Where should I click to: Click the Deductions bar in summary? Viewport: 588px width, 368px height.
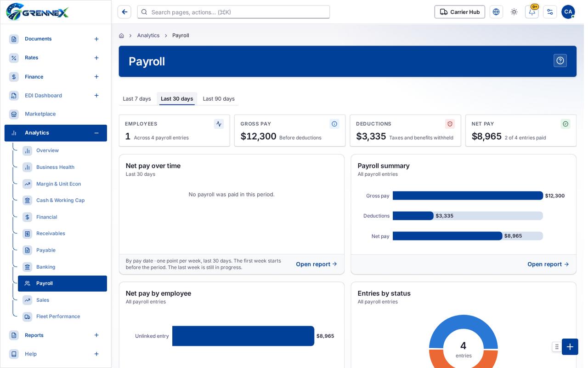[x=413, y=216]
